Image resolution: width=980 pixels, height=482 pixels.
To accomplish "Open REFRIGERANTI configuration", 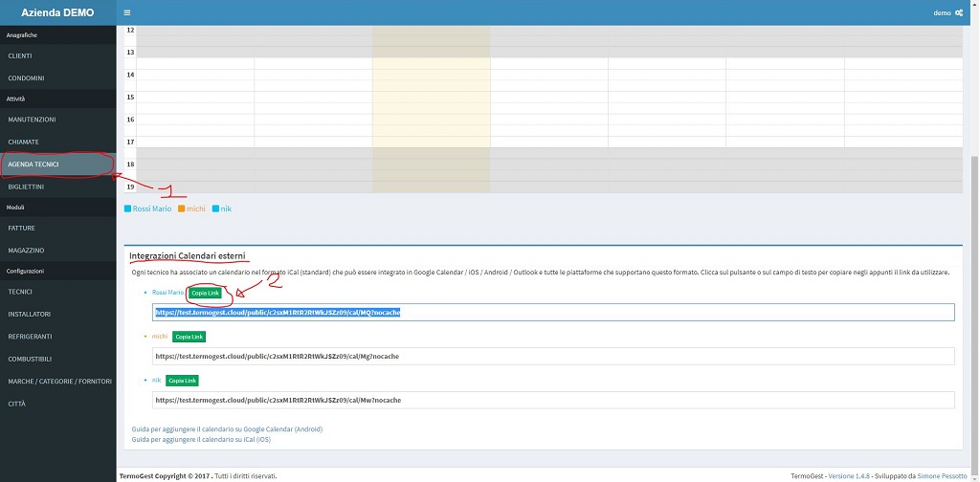I will 58,337.
